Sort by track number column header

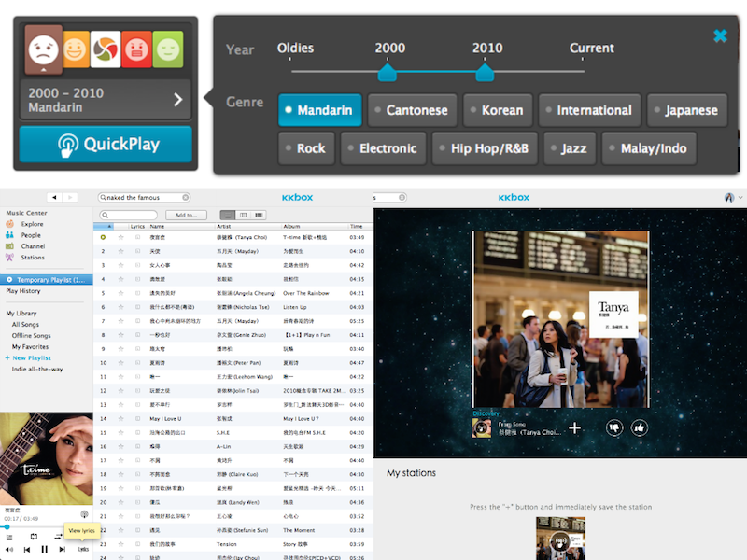[x=104, y=226]
